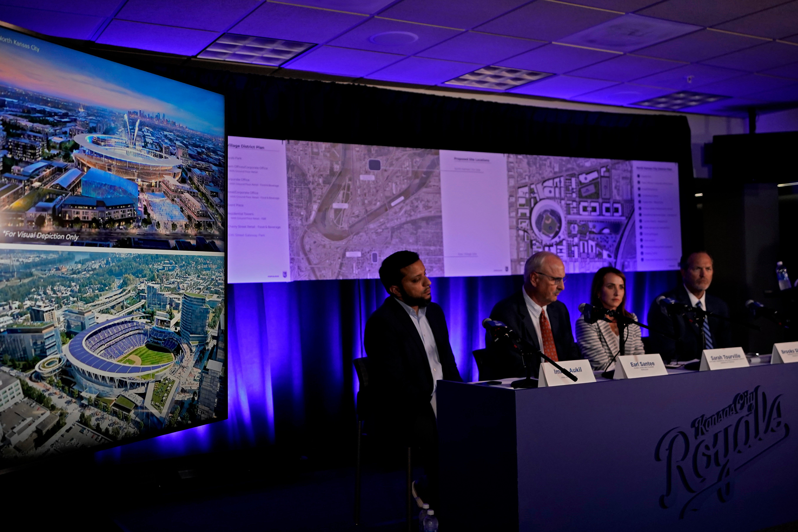The width and height of the screenshot is (798, 532).
Task: Click the 'Residential Towers' legend entry
Action: [241, 214]
